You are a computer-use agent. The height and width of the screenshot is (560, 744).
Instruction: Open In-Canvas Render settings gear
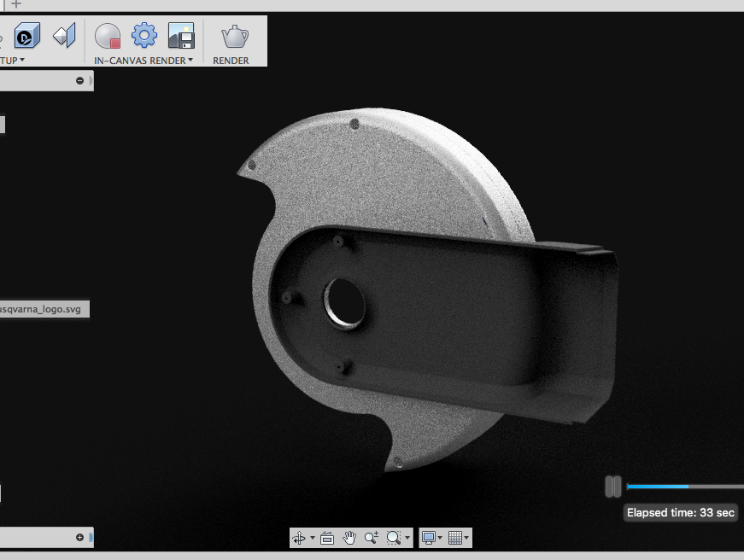(144, 35)
